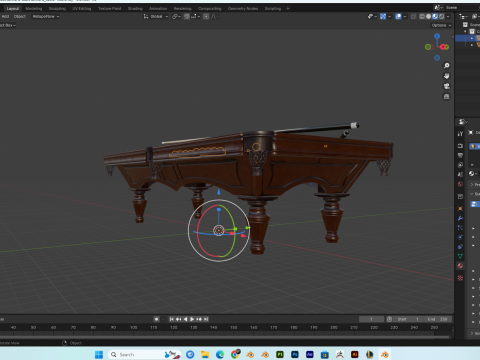Screen dimensions: 480x360
Task: Switch to the Shading workspace tab
Action: point(135,9)
